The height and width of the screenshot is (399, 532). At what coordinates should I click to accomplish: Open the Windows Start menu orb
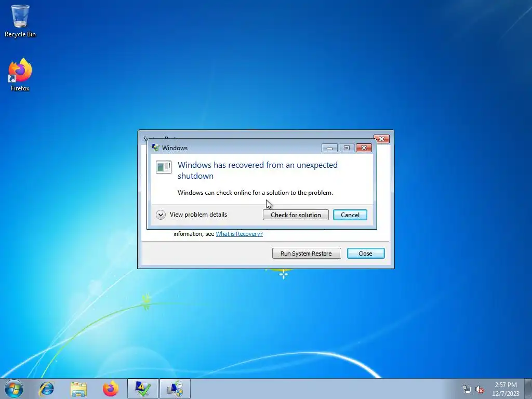[14, 389]
